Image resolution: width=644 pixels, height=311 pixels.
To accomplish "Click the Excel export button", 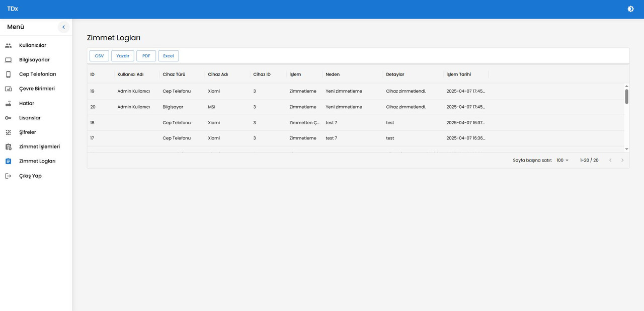I will (x=169, y=56).
